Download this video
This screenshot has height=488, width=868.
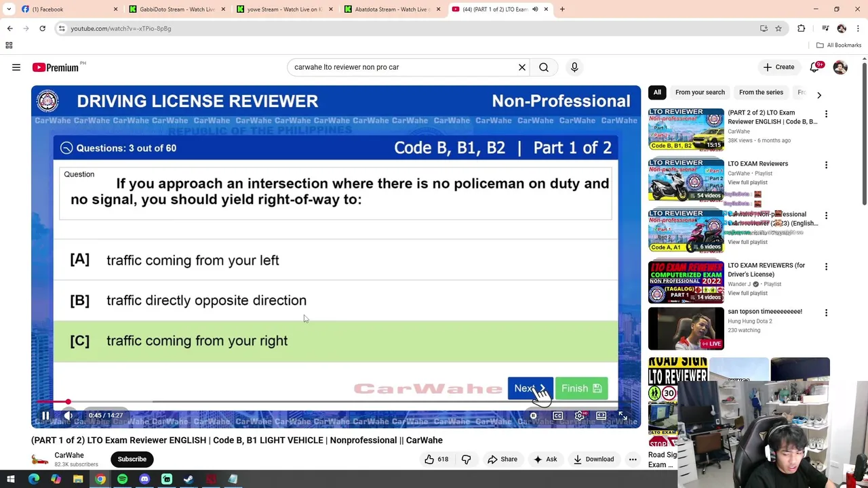coord(593,460)
